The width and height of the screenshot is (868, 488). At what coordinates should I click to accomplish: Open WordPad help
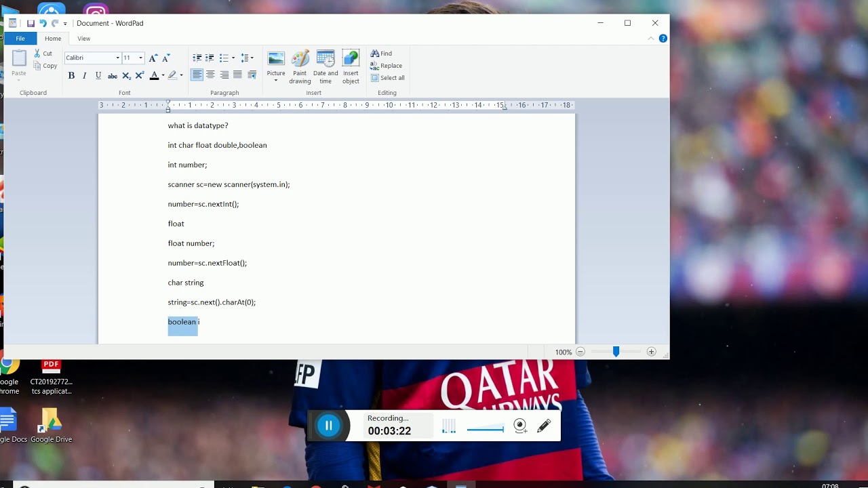point(663,39)
